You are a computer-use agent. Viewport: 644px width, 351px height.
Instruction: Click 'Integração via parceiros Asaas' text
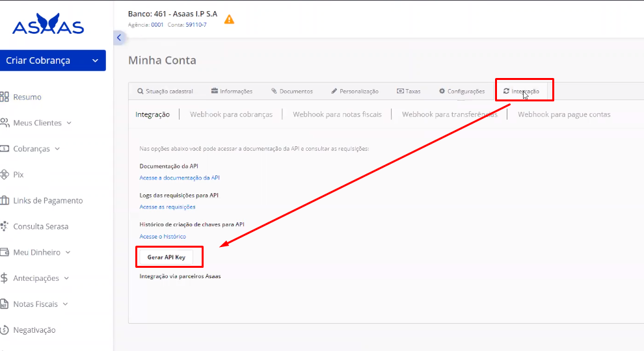(180, 276)
